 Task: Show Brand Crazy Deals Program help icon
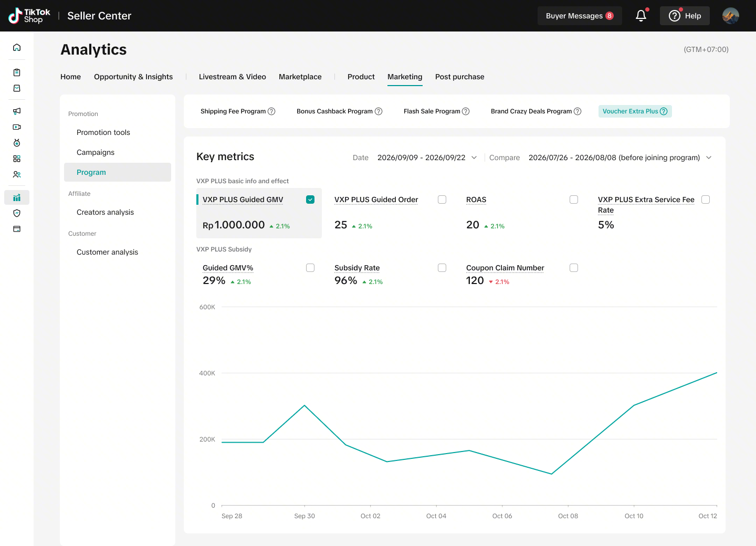pos(577,111)
